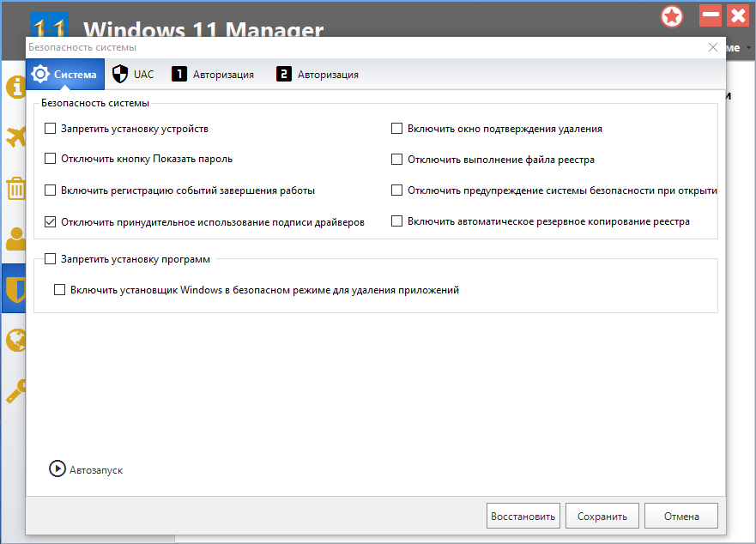This screenshot has width=756, height=544.
Task: Open the main window menu dropdown arrow
Action: tap(747, 47)
